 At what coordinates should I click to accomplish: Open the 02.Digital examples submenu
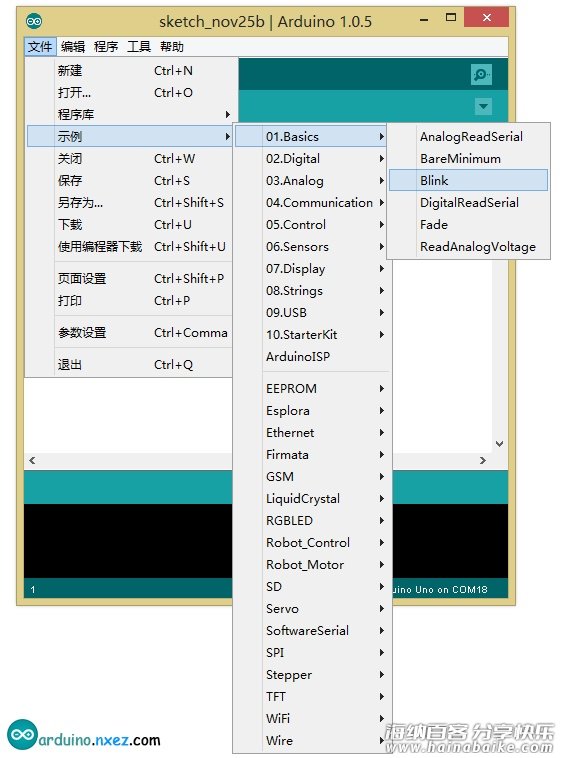(312, 159)
